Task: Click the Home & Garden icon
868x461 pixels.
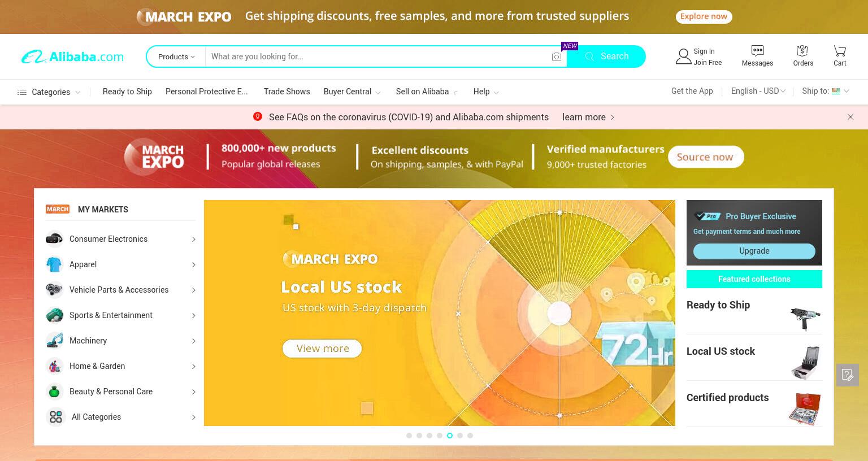Action: coord(54,366)
